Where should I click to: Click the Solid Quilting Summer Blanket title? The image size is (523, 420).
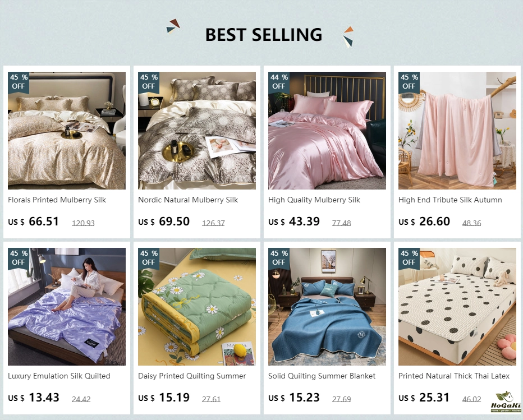(322, 376)
